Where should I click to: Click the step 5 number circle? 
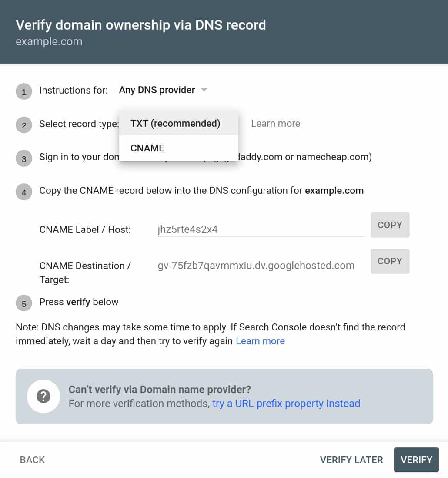pos(24,303)
